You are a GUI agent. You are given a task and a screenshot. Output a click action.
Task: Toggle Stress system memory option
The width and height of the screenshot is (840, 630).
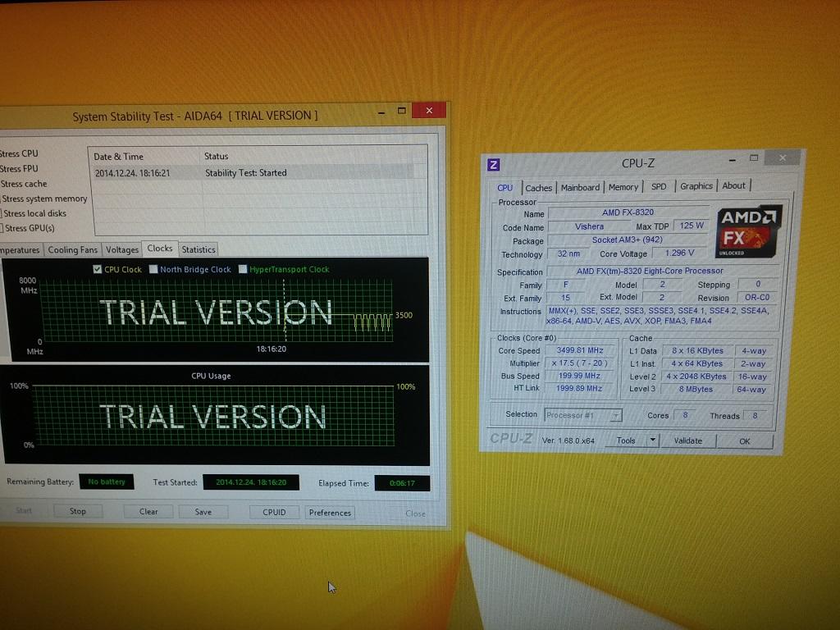[43, 199]
